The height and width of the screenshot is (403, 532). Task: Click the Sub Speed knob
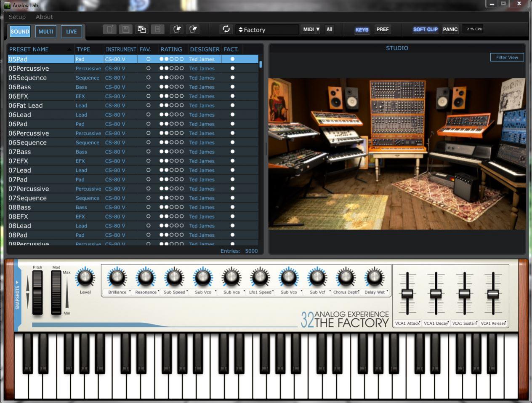[174, 278]
